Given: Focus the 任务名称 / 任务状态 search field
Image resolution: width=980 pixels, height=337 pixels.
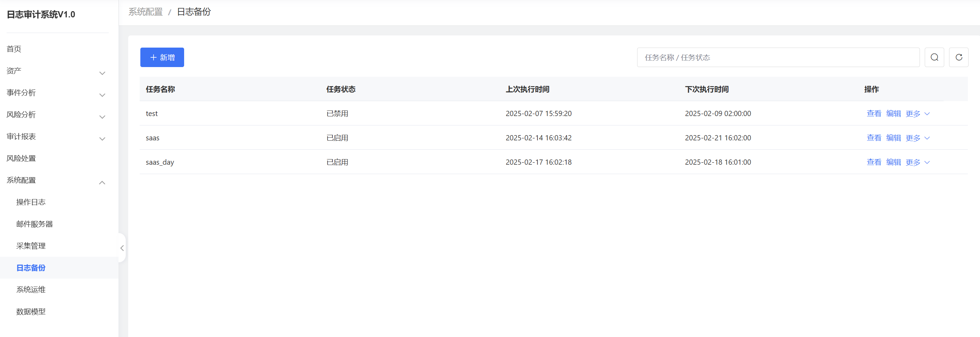Looking at the screenshot, I should coord(779,57).
